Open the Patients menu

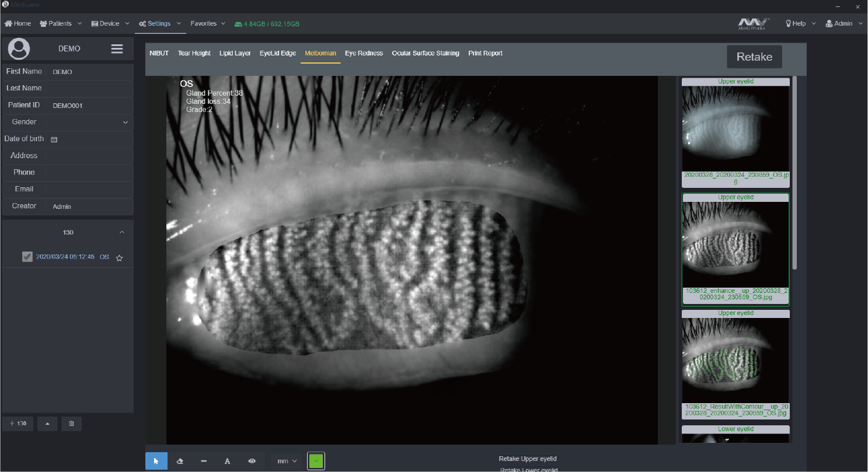[x=61, y=23]
